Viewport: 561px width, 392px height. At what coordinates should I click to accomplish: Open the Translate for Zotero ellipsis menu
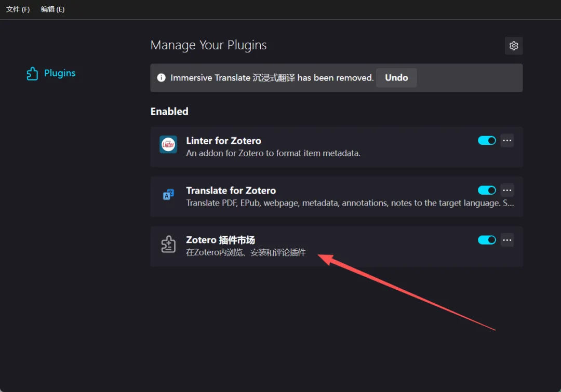point(507,190)
